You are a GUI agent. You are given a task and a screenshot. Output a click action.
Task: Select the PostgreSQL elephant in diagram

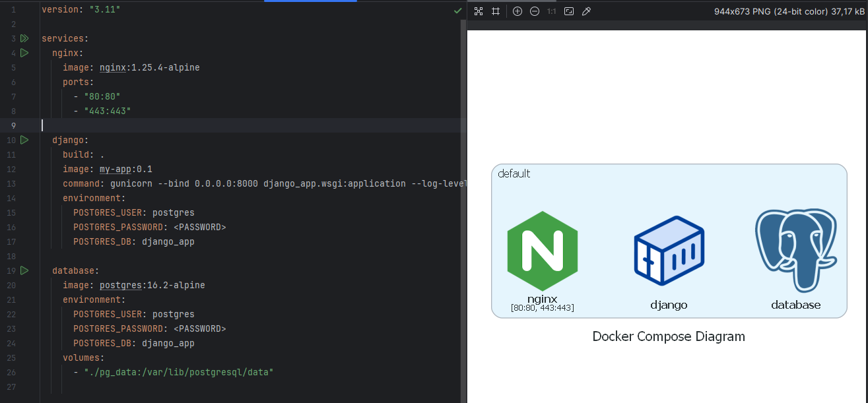(796, 251)
